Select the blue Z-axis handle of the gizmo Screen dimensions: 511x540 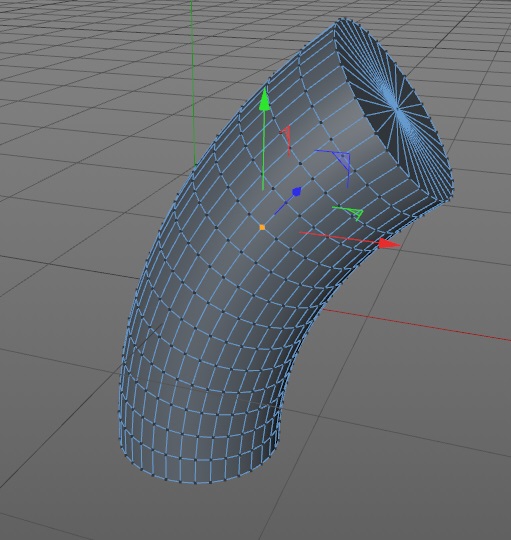pos(297,191)
